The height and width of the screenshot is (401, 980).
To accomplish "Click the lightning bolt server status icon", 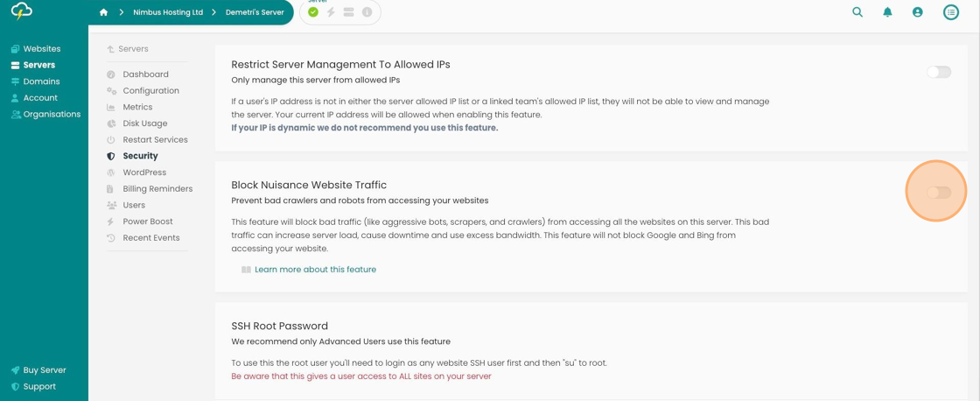I will pyautogui.click(x=332, y=12).
